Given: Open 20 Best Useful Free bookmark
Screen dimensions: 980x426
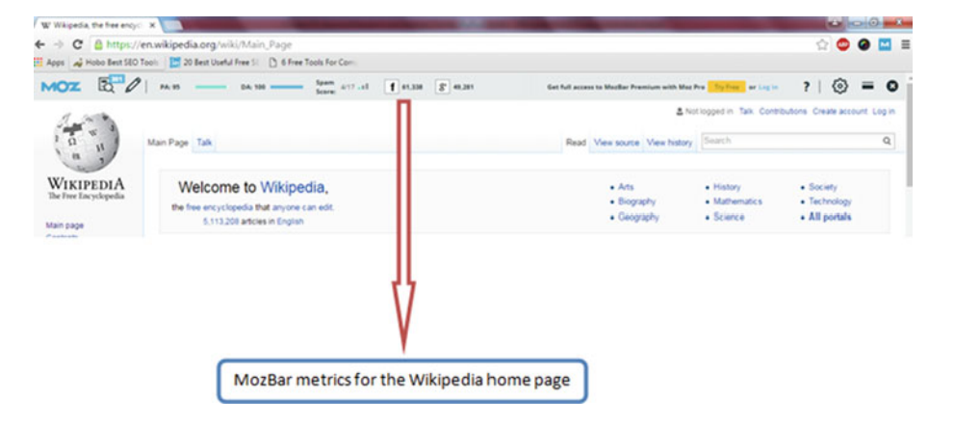Looking at the screenshot, I should pos(215,64).
